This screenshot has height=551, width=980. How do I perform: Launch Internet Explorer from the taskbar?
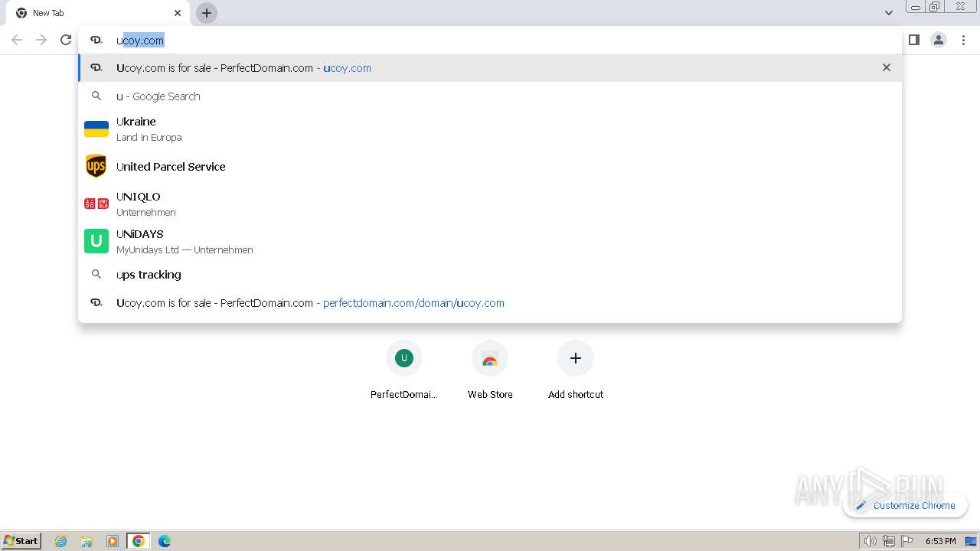click(61, 541)
